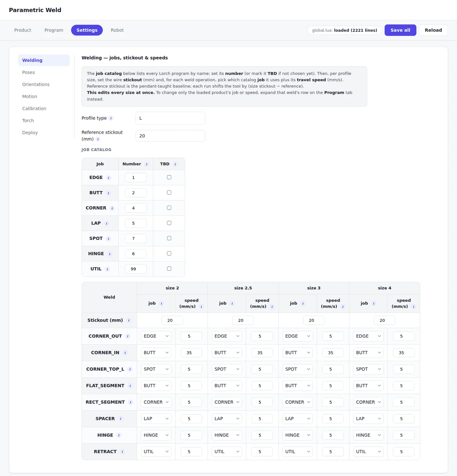Open the Calibration settings section
The width and height of the screenshot is (457, 476).
[34, 108]
